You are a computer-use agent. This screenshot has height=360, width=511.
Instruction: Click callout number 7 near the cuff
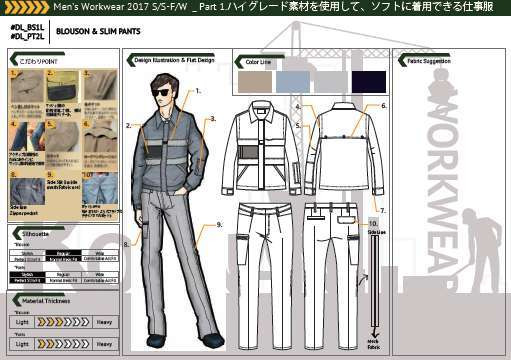[383, 211]
